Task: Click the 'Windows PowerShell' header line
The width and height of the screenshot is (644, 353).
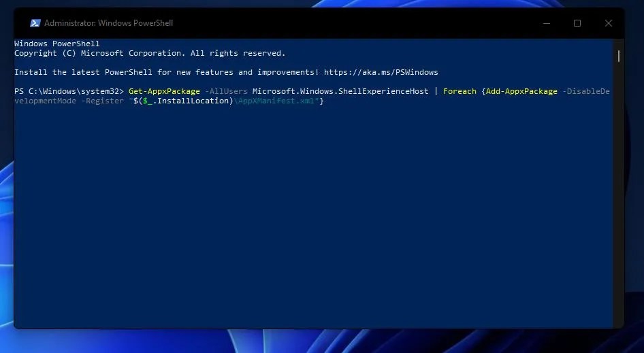Action: 57,44
